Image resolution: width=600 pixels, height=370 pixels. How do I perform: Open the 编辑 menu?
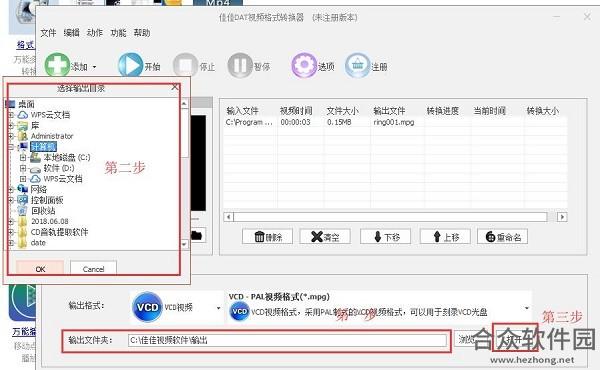[72, 33]
